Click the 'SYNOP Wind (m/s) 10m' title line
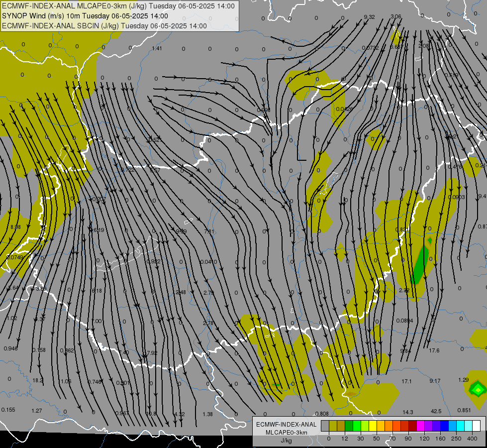Viewport: 487px width, 448px height. [85, 16]
